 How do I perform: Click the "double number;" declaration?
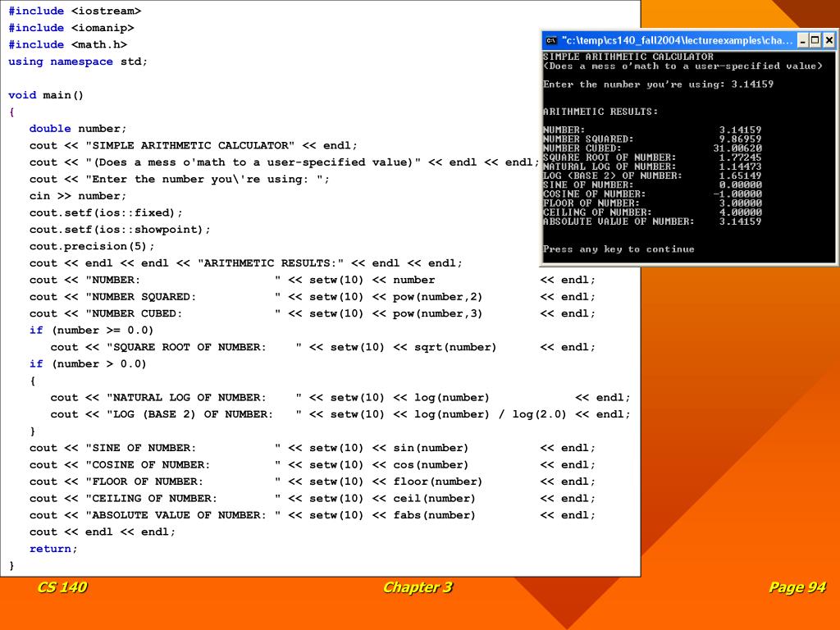pyautogui.click(x=78, y=129)
